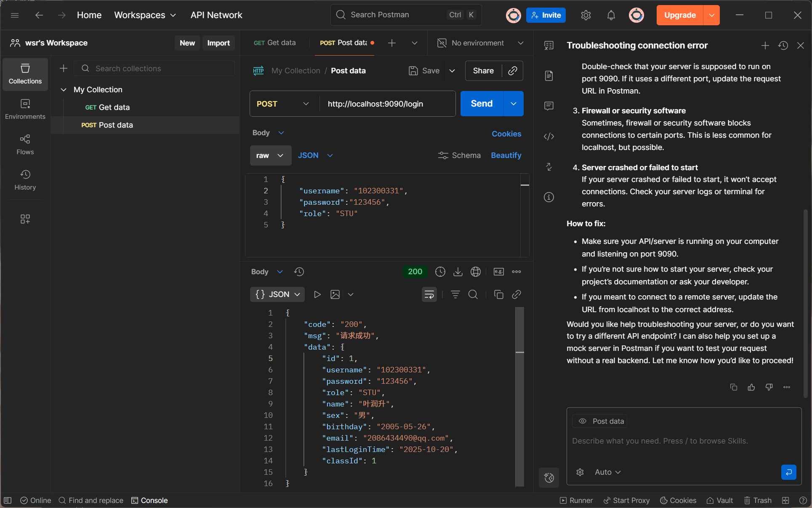This screenshot has height=508, width=812.
Task: Open the notifications bell
Action: coord(611,15)
